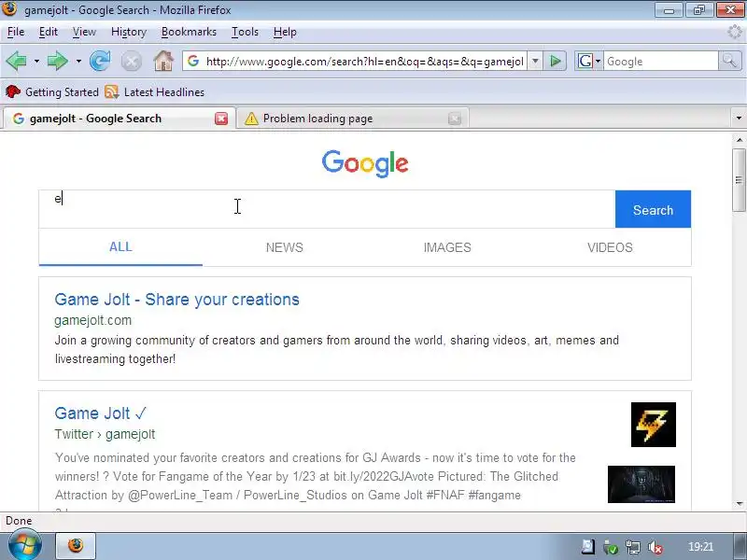The width and height of the screenshot is (747, 560).
Task: Reload the current page
Action: coord(100,61)
